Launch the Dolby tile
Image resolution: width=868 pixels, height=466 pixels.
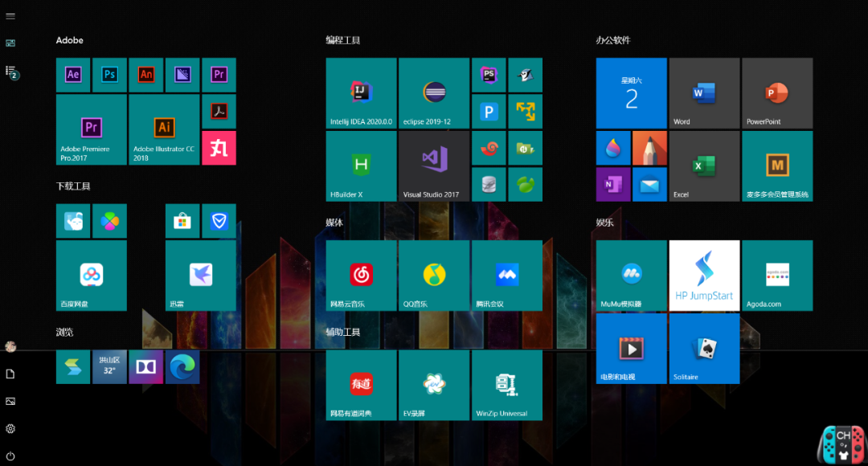point(146,367)
